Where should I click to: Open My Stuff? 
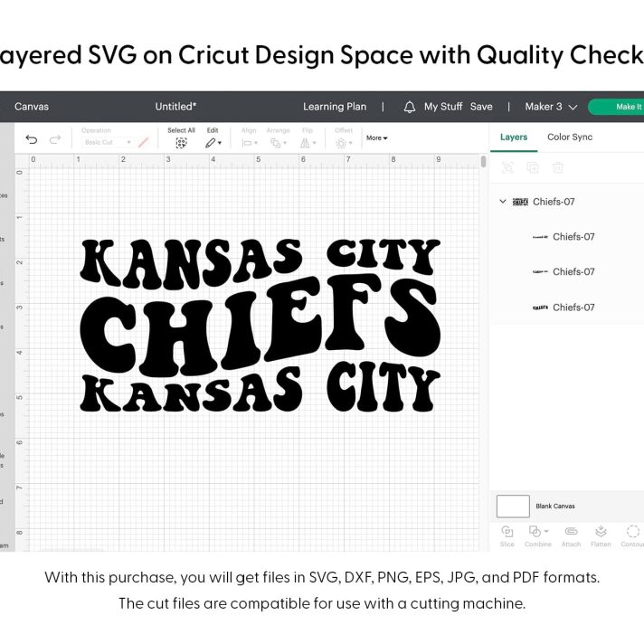coord(443,107)
